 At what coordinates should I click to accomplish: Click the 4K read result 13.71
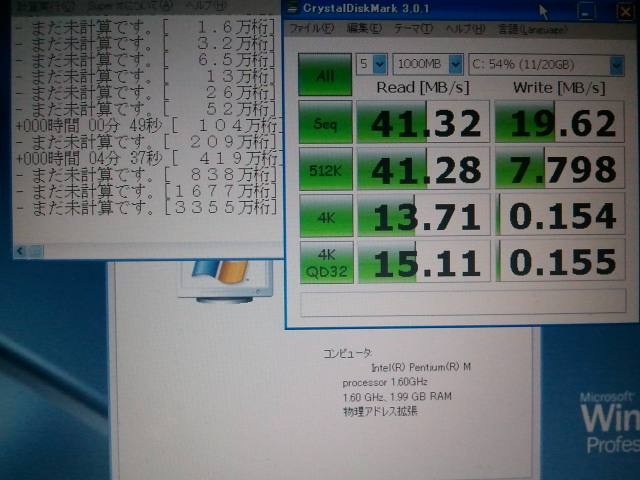tap(424, 216)
